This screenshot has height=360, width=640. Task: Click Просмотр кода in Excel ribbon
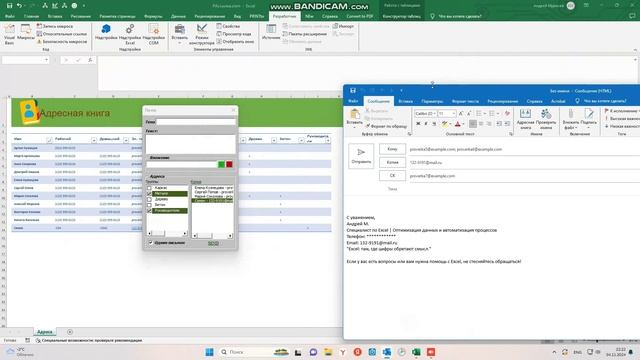tap(234, 34)
